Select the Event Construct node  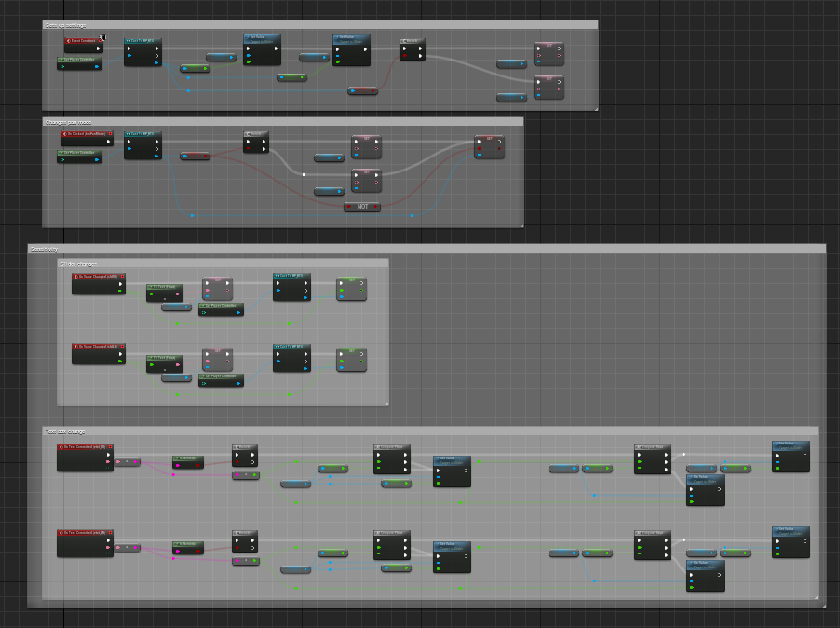[82, 41]
